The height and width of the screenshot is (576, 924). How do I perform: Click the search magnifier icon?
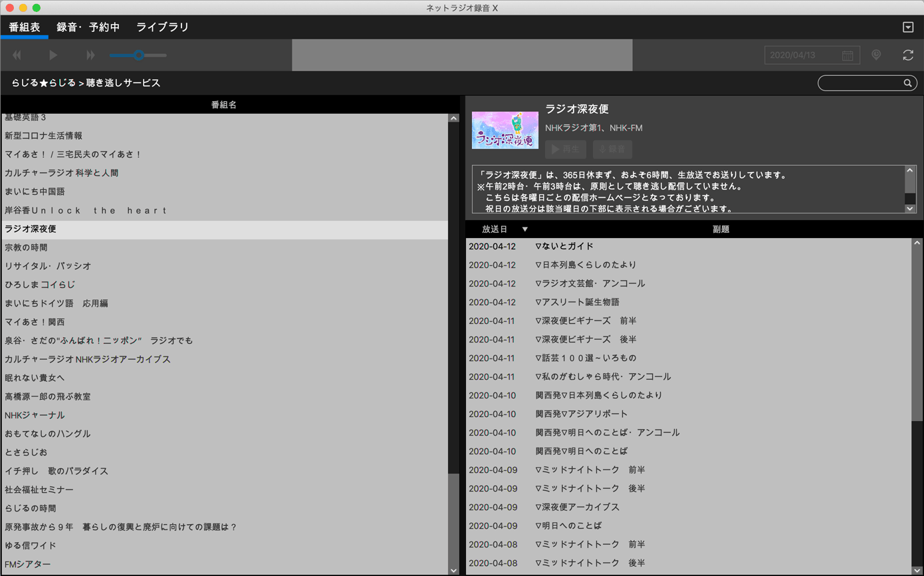click(907, 83)
